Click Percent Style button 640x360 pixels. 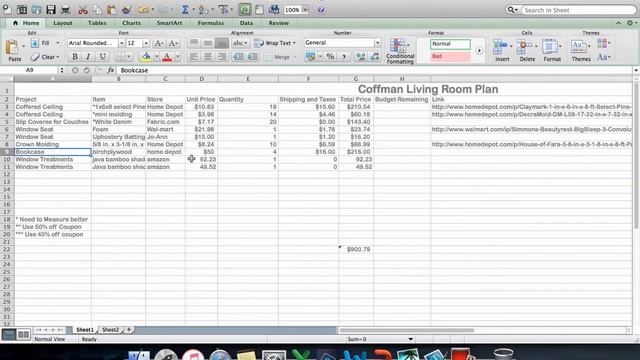coord(330,57)
